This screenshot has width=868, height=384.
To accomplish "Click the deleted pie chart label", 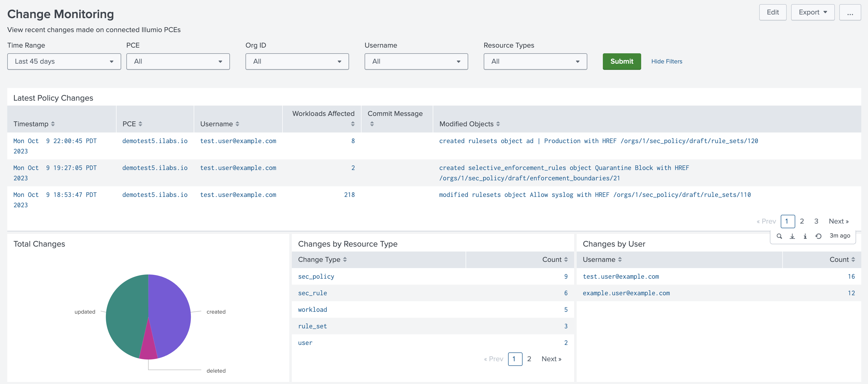I will [x=216, y=371].
